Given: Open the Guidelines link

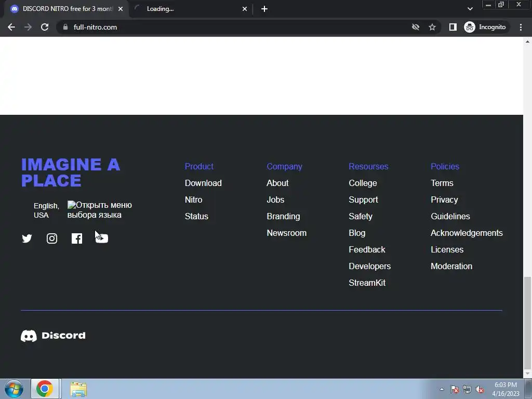Looking at the screenshot, I should tap(450, 217).
